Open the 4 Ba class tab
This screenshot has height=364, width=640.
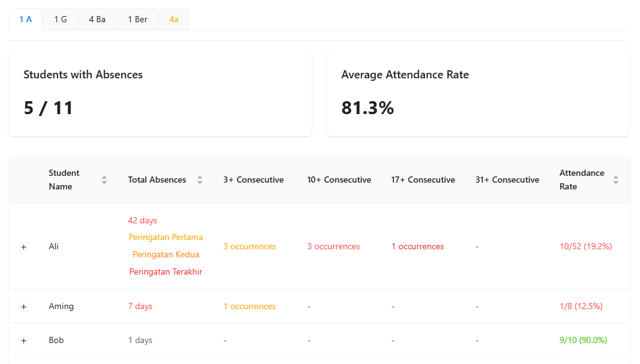click(97, 19)
